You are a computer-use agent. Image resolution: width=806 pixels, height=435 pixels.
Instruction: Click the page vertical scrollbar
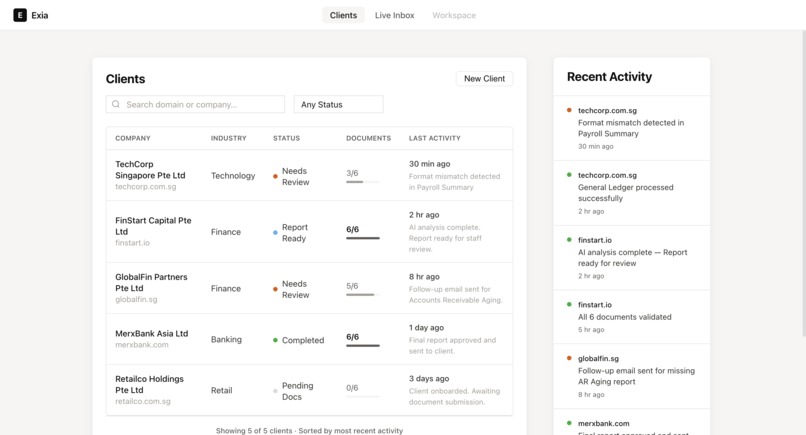[x=803, y=184]
